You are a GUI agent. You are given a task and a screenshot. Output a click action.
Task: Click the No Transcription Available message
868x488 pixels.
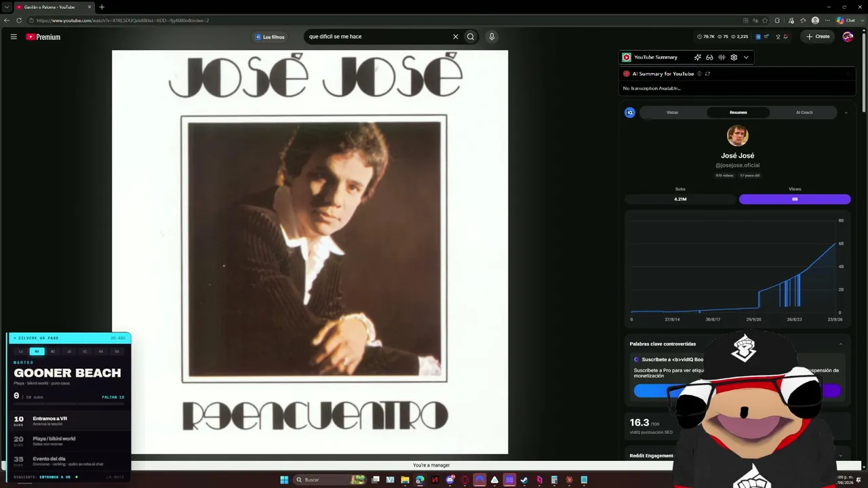click(x=652, y=88)
